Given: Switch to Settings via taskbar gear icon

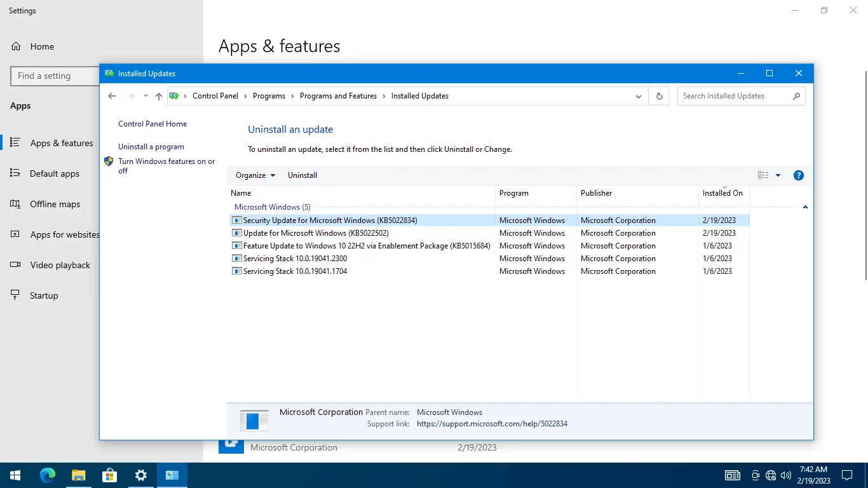Looking at the screenshot, I should point(141,475).
